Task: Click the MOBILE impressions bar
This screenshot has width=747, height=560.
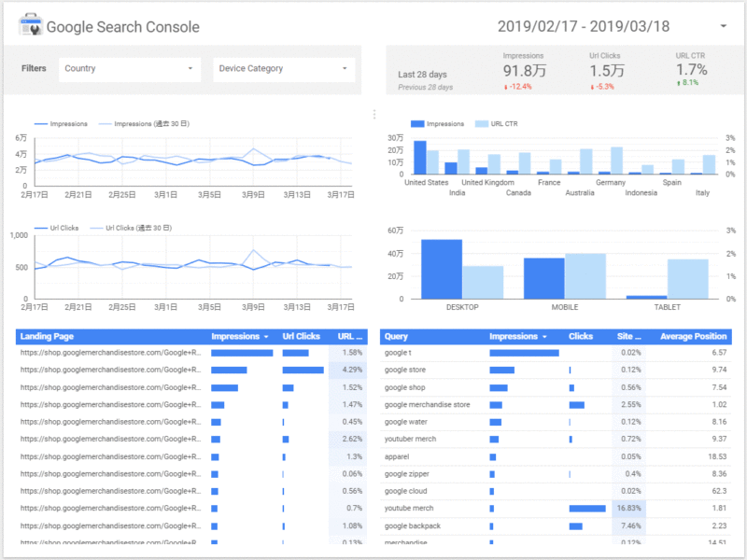Action: click(x=544, y=278)
